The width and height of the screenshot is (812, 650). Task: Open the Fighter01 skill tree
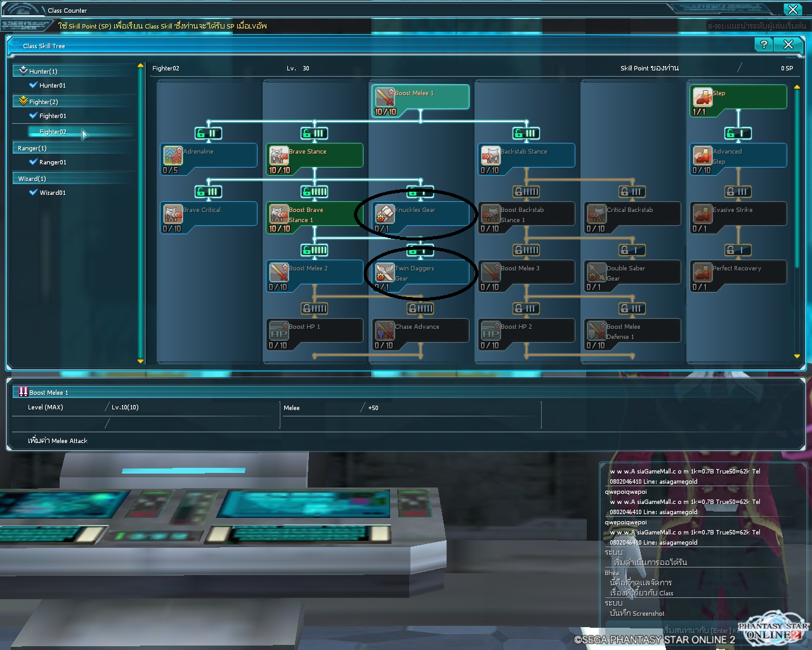(53, 116)
